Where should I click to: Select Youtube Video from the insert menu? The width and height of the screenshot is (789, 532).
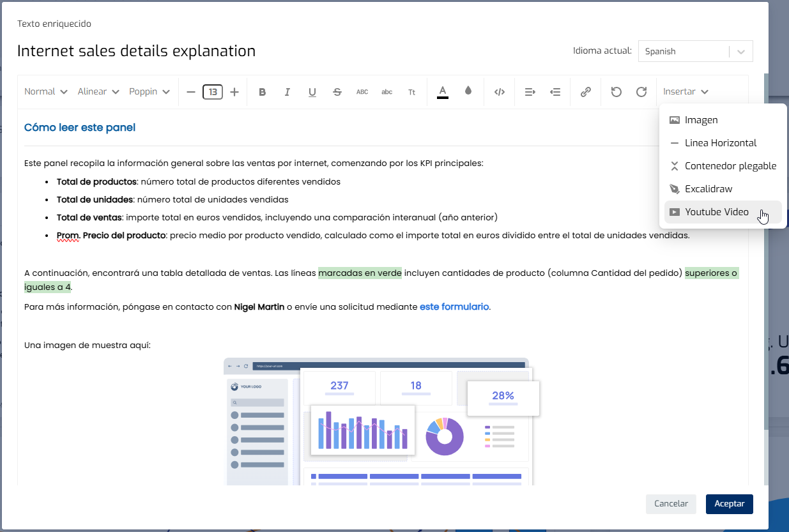716,211
